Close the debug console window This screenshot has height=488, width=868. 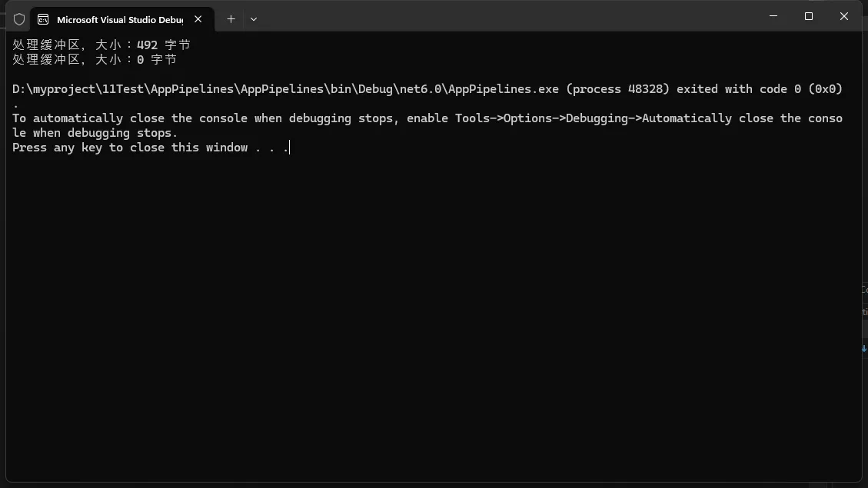(x=843, y=16)
